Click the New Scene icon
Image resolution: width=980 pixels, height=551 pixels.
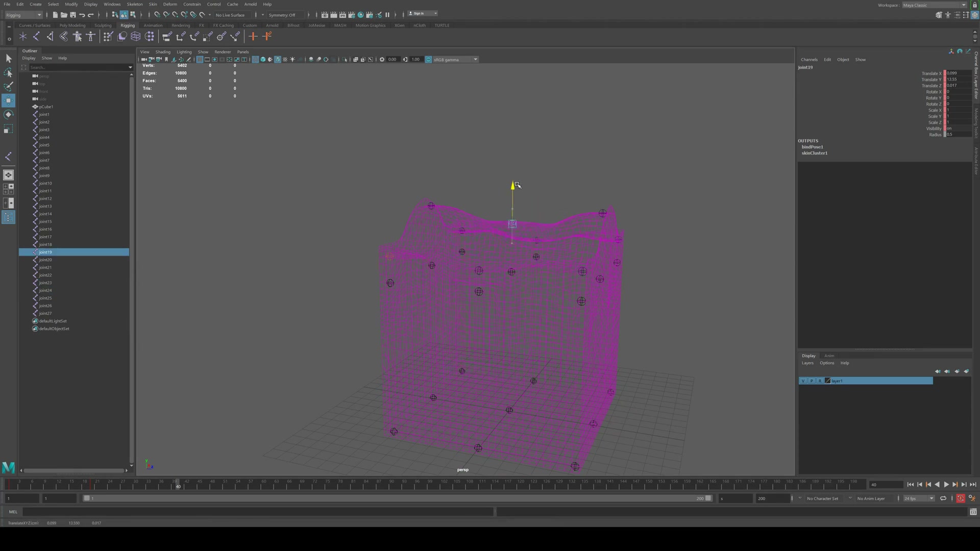click(55, 15)
